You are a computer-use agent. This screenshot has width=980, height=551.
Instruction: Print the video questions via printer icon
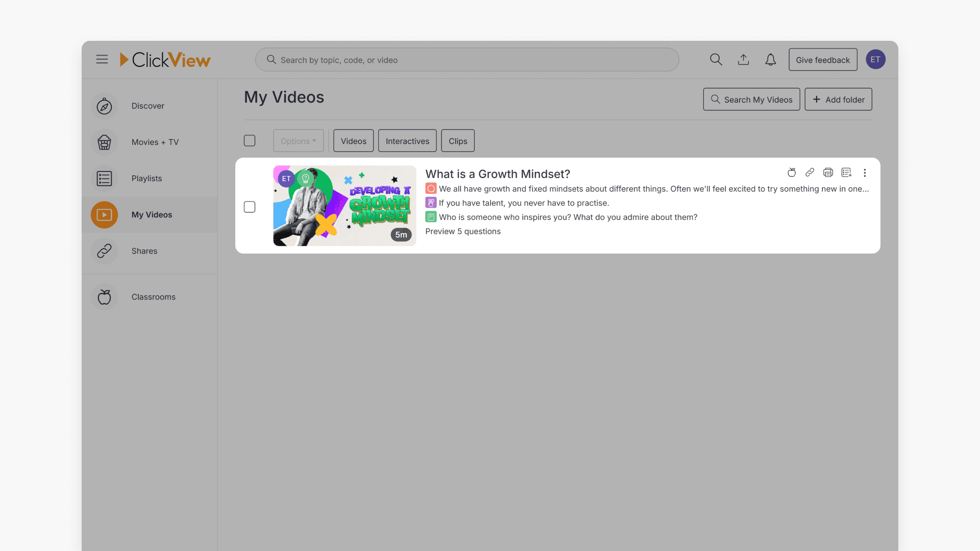tap(828, 172)
